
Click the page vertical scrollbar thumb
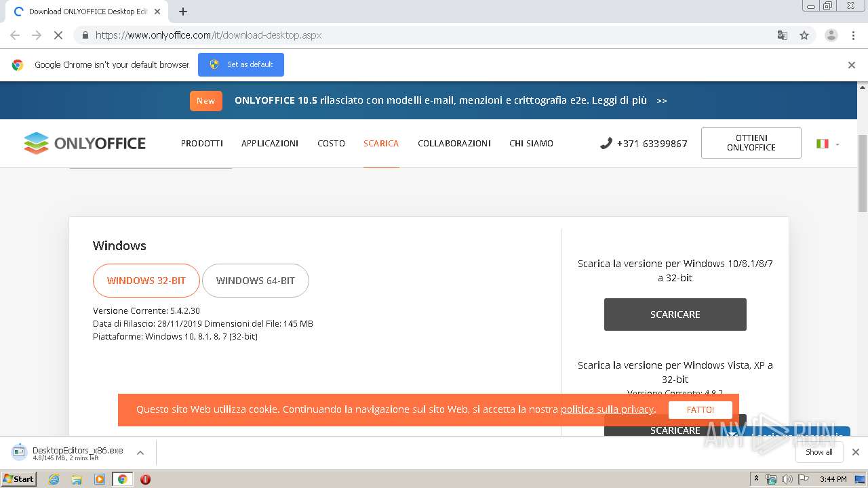point(863,174)
